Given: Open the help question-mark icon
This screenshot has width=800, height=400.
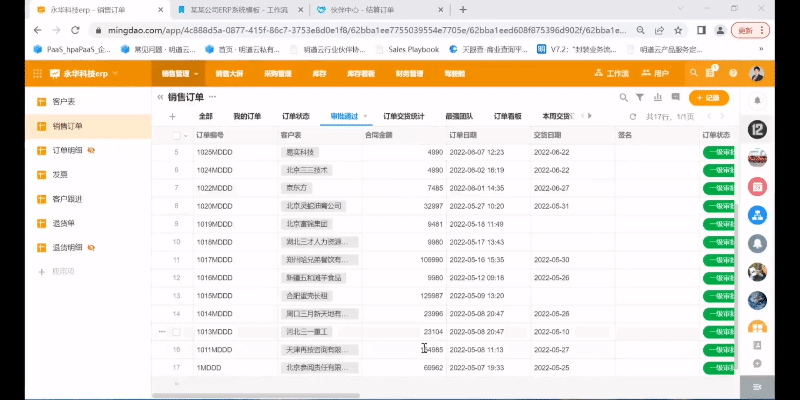Looking at the screenshot, I should pos(733,73).
